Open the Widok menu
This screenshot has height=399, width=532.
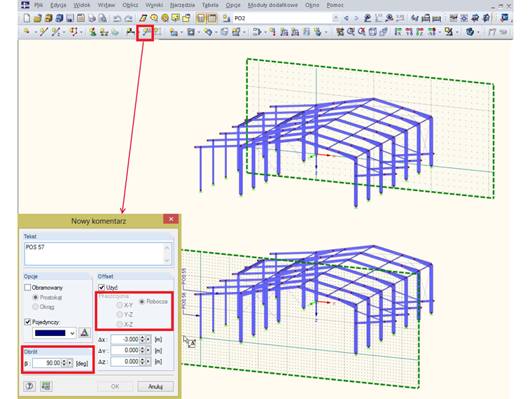pos(82,5)
